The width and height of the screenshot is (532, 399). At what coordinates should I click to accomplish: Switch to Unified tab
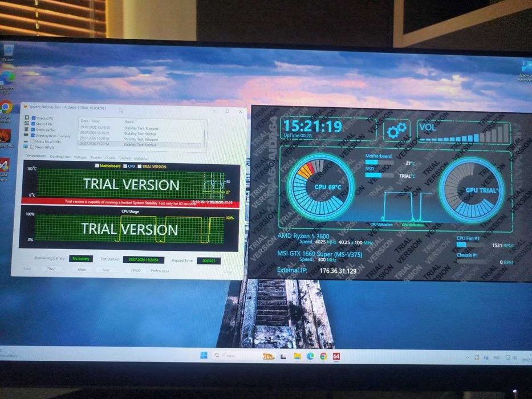pos(125,158)
